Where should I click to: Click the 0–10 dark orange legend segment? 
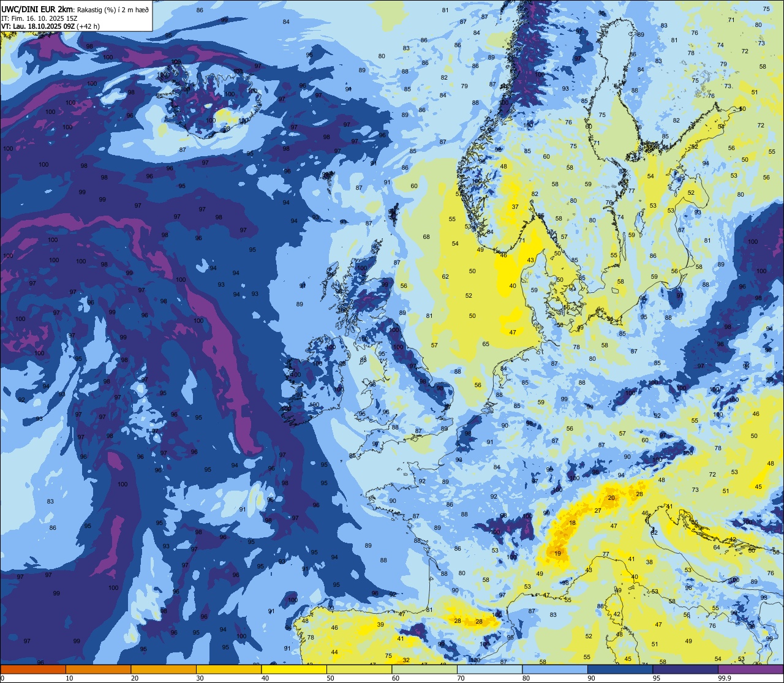point(33,669)
